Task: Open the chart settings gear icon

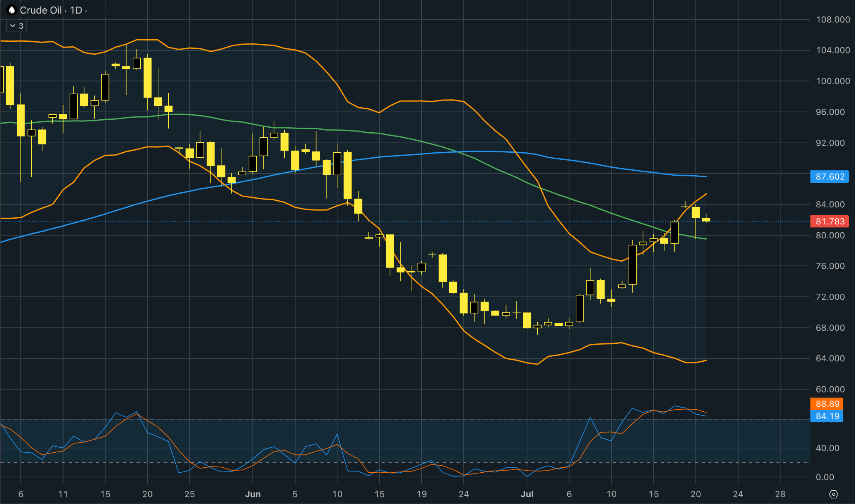Action: [x=833, y=494]
